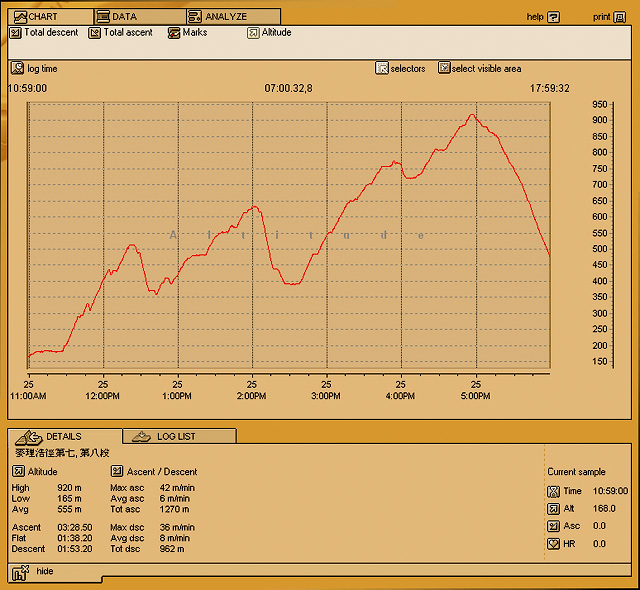
Task: Click the '950' altitude axis label
Action: click(x=600, y=104)
